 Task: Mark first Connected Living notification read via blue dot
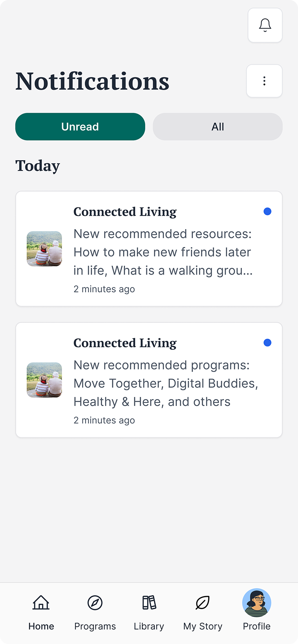click(267, 211)
